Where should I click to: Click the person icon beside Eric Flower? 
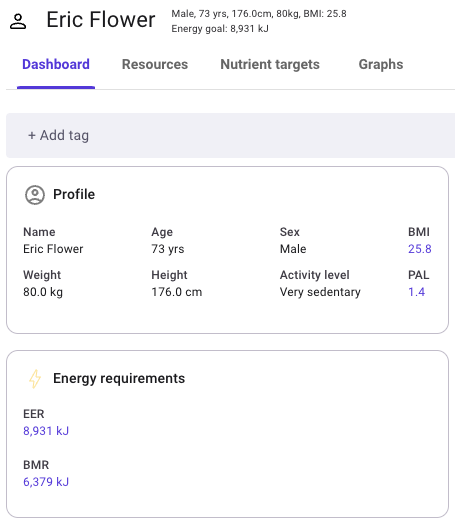[18, 21]
